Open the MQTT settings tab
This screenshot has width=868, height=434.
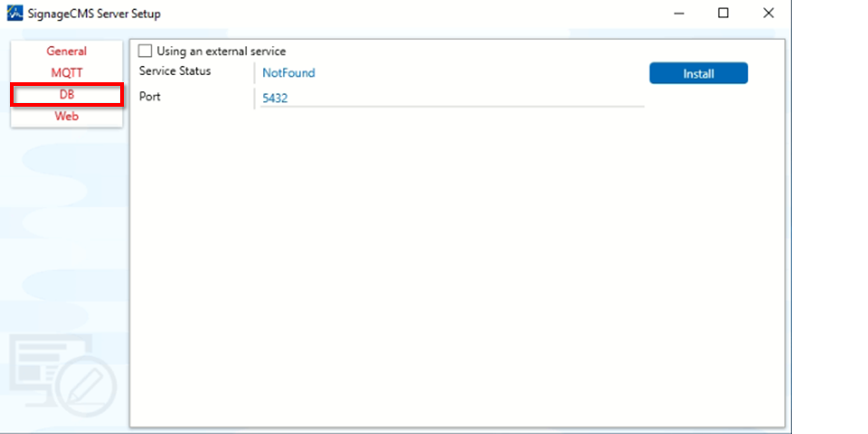[x=67, y=72]
